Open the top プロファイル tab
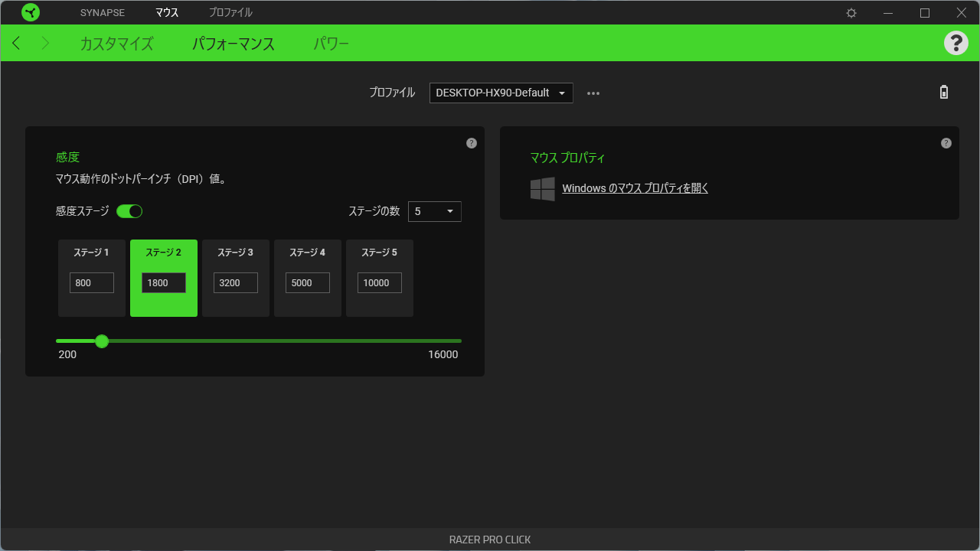 (230, 13)
